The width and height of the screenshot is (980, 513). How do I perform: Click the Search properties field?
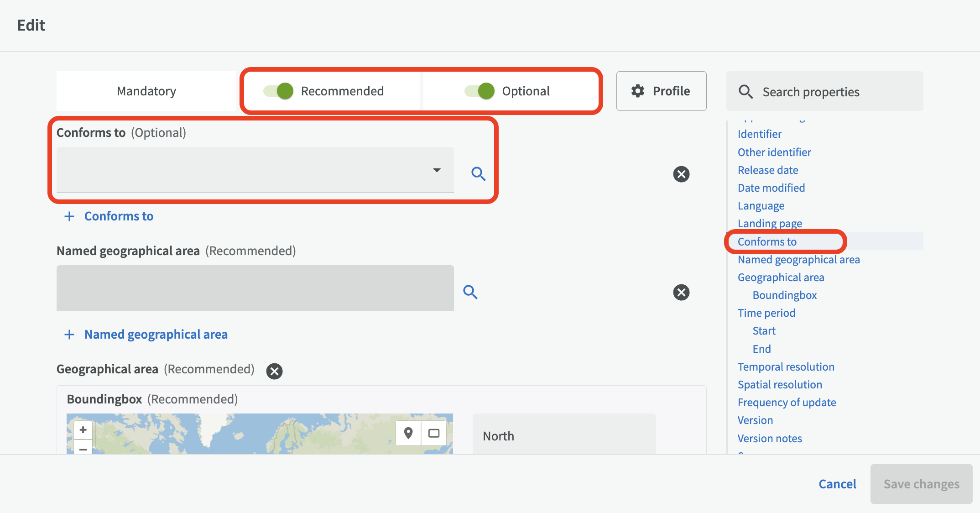(824, 92)
